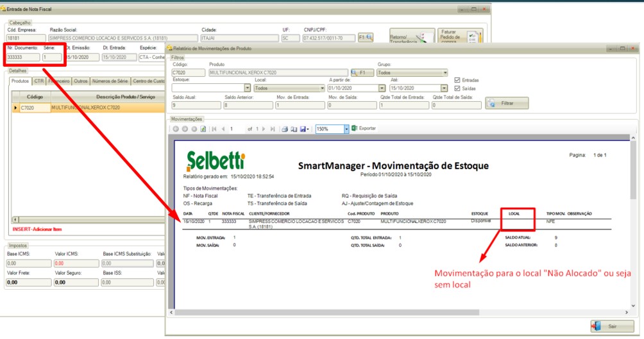The width and height of the screenshot is (644, 339).
Task: Click the Retorno/Transferência button
Action: (x=412, y=36)
